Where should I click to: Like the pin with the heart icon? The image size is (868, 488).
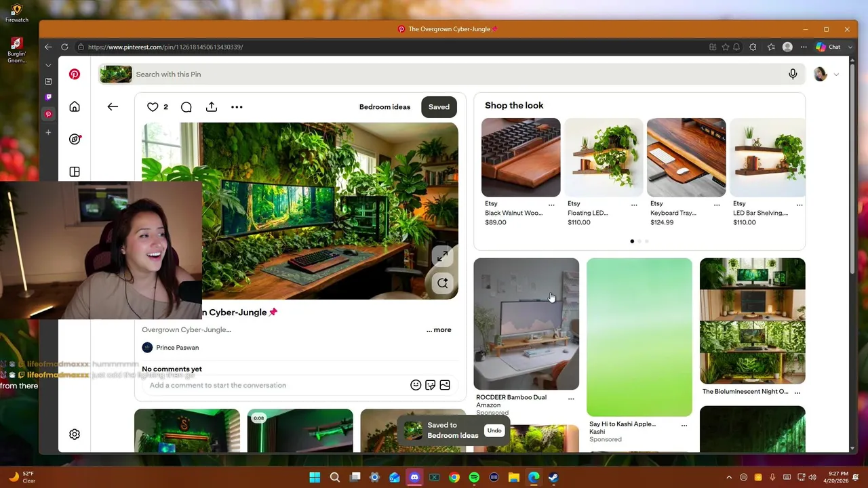coord(153,107)
